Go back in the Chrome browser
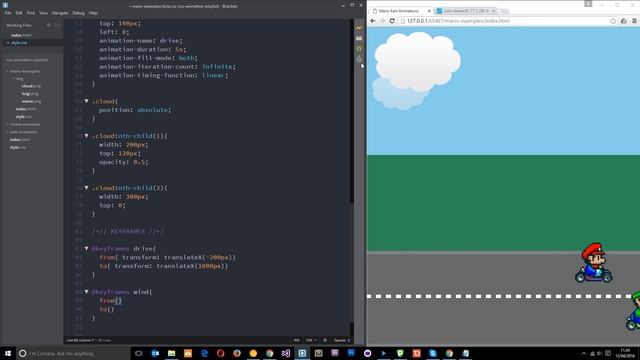The image size is (640, 360). 373,21
